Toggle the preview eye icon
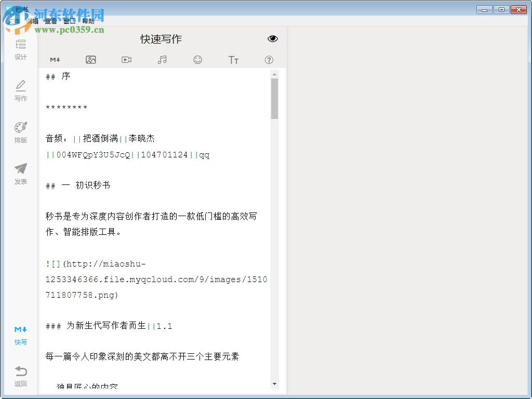532x399 pixels. [272, 38]
